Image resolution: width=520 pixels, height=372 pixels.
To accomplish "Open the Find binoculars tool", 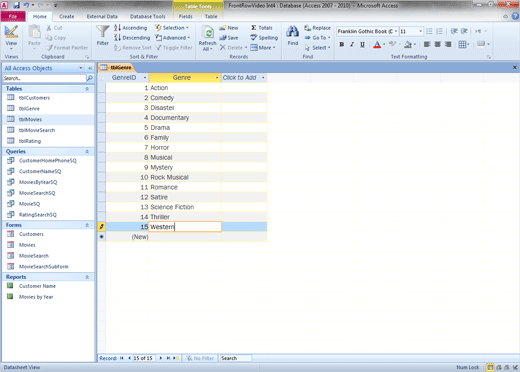I will pyautogui.click(x=293, y=32).
